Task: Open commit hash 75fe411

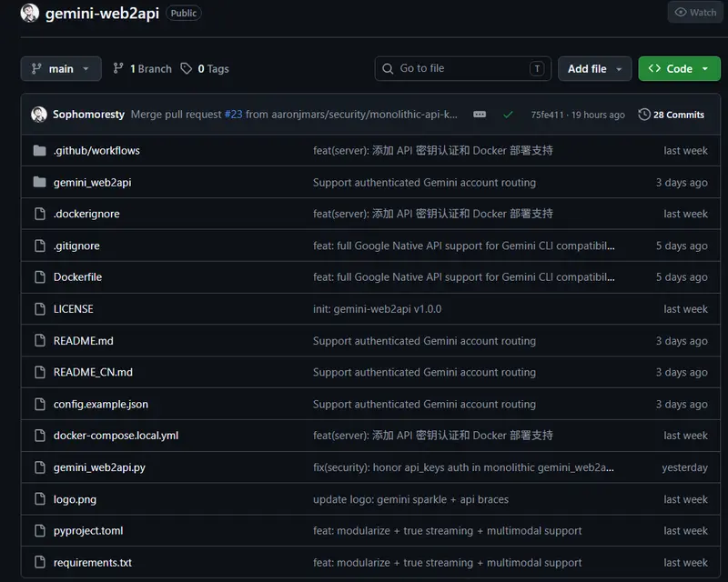Action: (547, 115)
